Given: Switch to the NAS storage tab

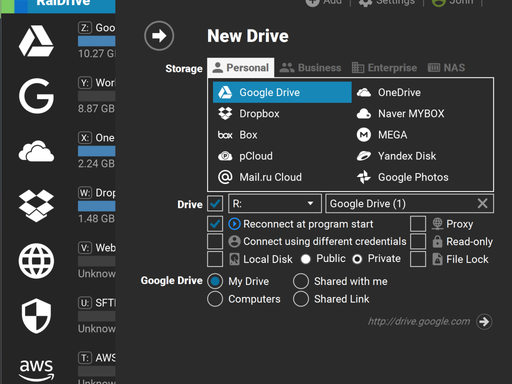Looking at the screenshot, I should 446,68.
